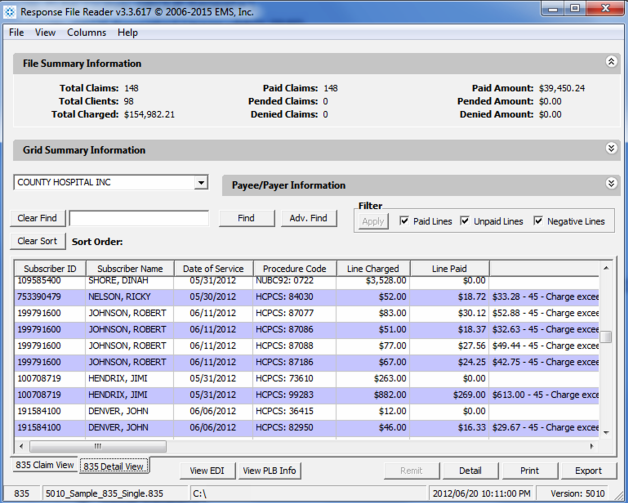This screenshot has height=503, width=628.
Task: Switch to the 835 Claim View tab
Action: tap(45, 465)
